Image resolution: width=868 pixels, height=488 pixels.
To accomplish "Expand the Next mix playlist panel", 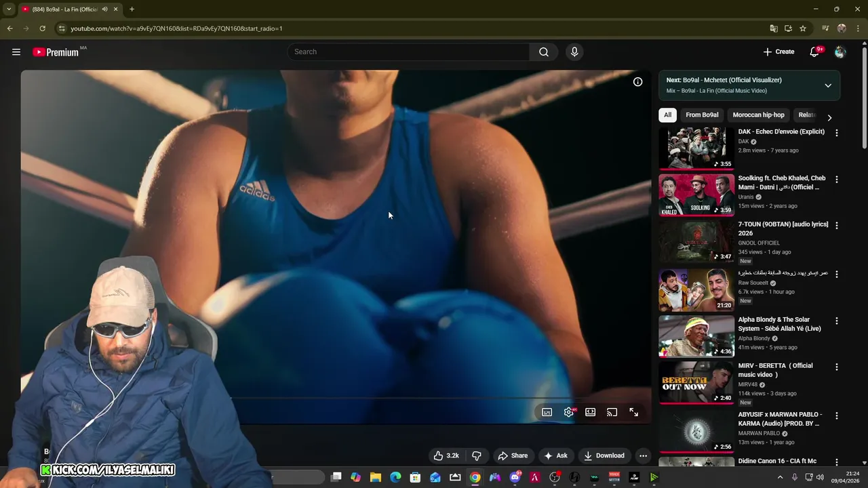I will tap(828, 85).
